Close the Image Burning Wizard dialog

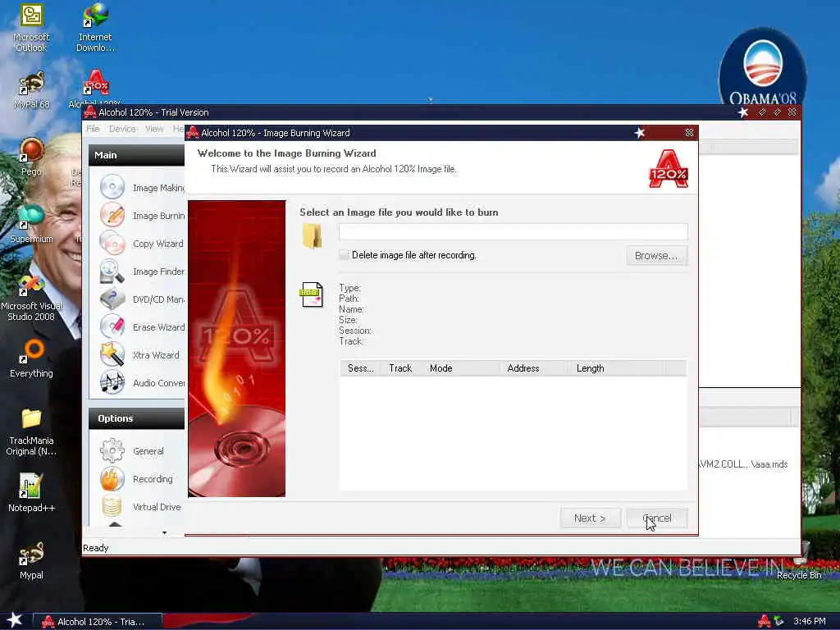click(689, 132)
